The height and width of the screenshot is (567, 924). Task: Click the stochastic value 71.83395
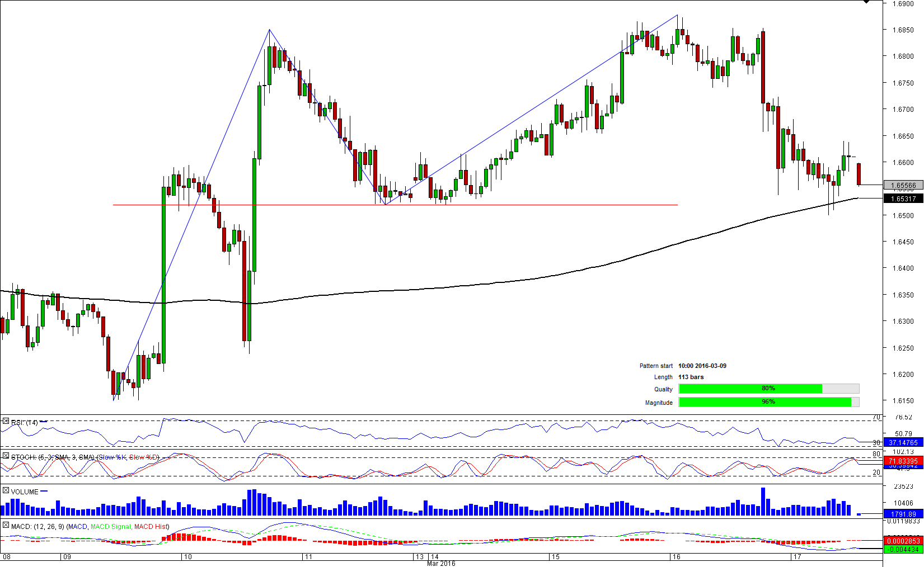pos(903,461)
